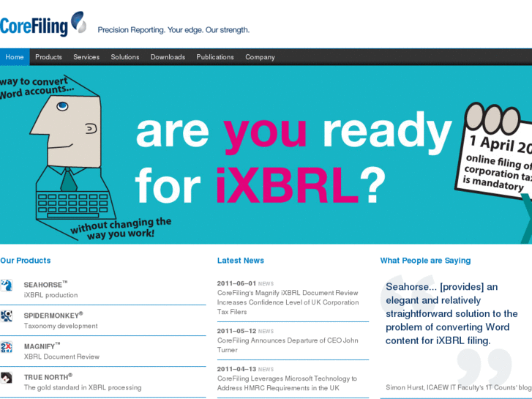The height and width of the screenshot is (399, 532).
Task: Open the SPIDERMONKEY product link
Action: click(53, 316)
